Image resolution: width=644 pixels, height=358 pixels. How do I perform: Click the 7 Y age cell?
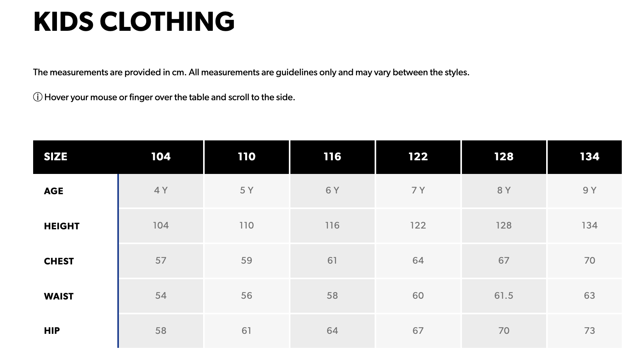[418, 190]
